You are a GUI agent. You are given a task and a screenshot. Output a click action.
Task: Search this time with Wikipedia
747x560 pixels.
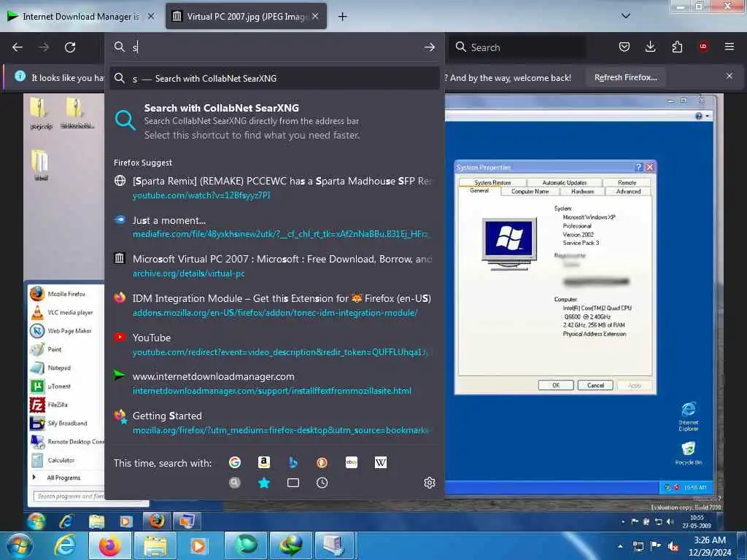point(381,462)
